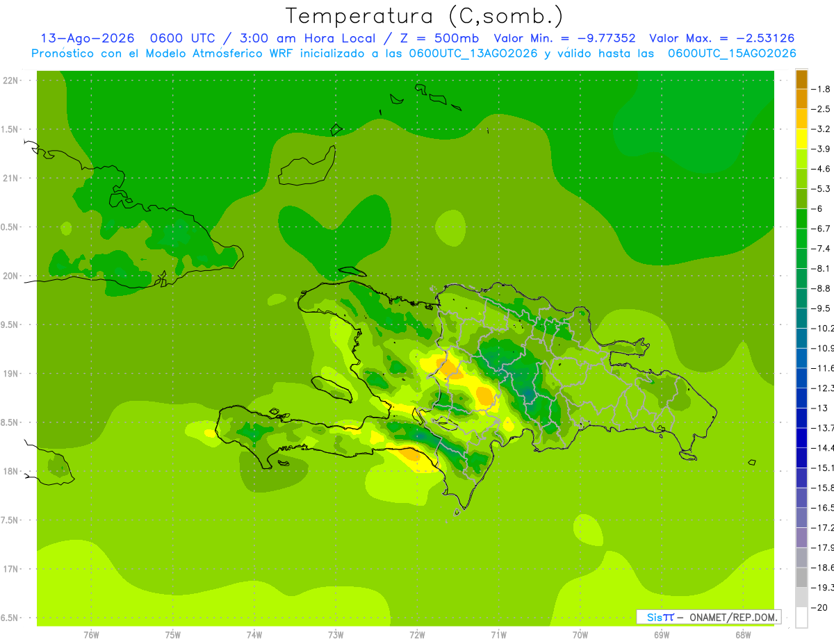Click the '17N' latitude label
834x644 pixels.
11,569
